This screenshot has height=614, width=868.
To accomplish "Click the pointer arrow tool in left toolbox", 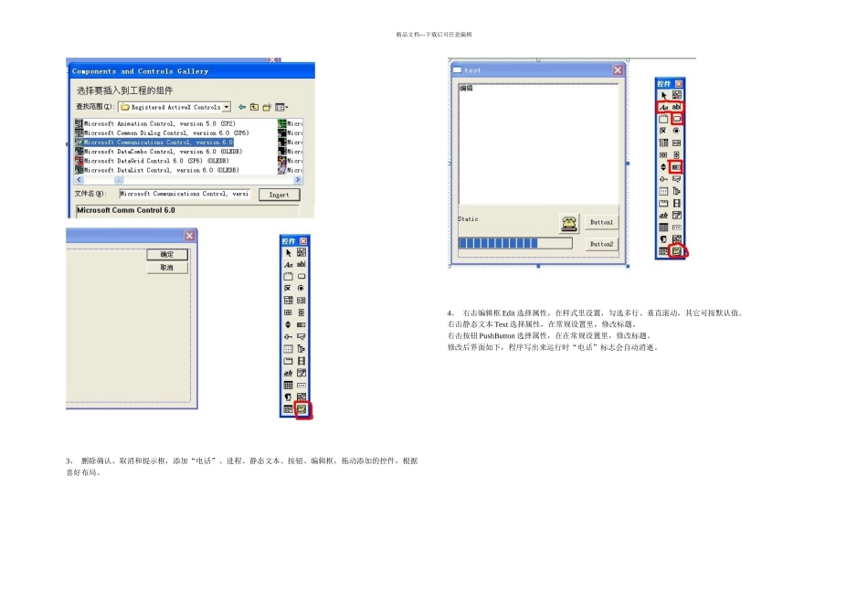I will click(288, 252).
